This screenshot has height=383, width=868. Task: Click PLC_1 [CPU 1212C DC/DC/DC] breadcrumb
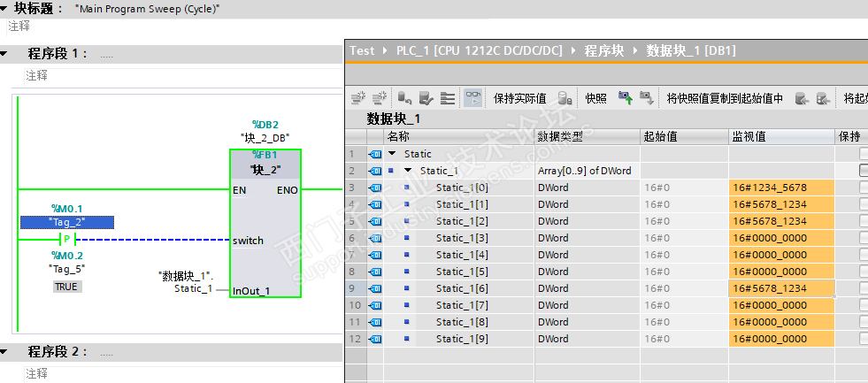point(480,51)
